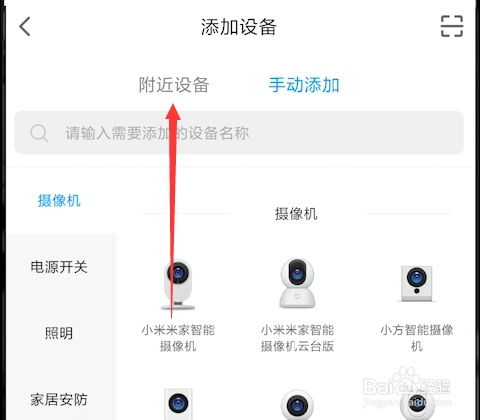Open the 电源开关 sidebar category

(59, 267)
